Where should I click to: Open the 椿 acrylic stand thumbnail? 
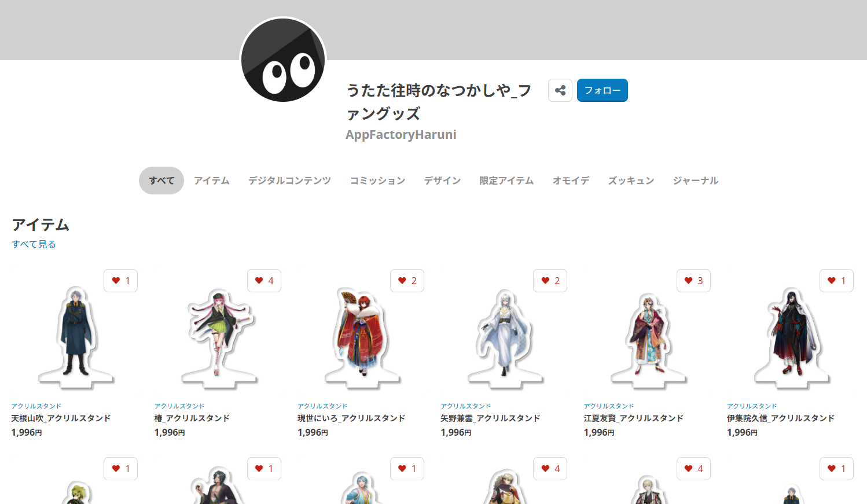(x=219, y=336)
